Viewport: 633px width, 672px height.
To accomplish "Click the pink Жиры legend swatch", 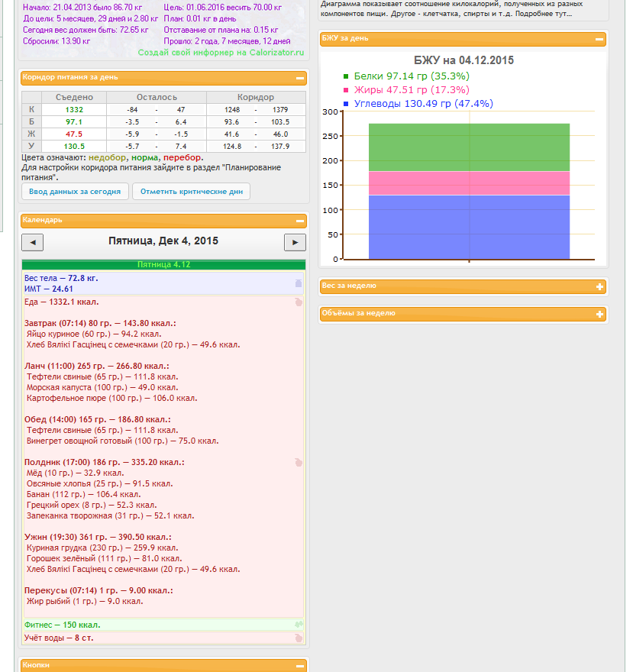I will [x=346, y=90].
